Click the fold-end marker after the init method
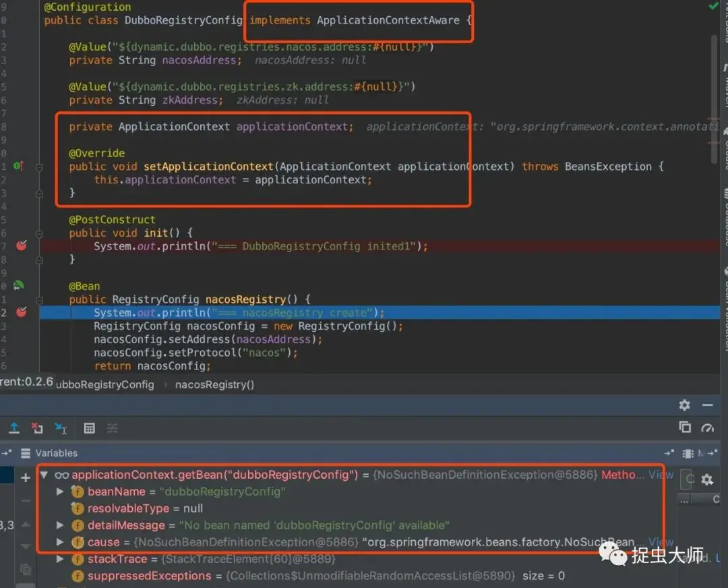The height and width of the screenshot is (588, 728). tap(40, 260)
